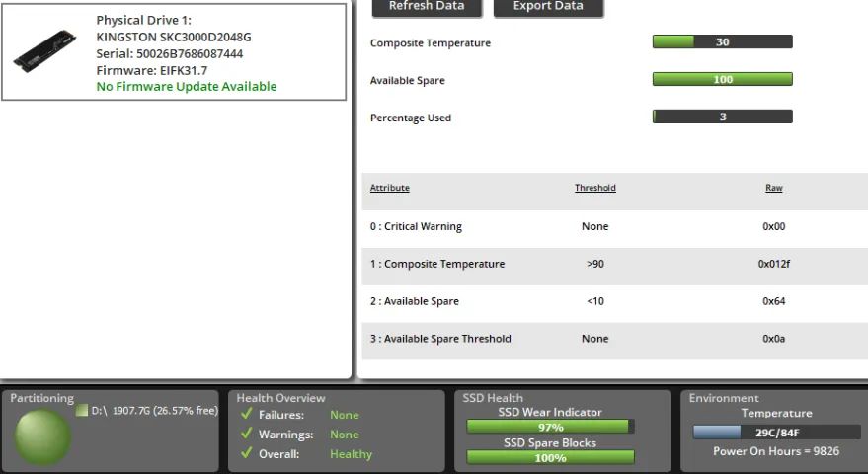The width and height of the screenshot is (868, 474).
Task: Click the 'Power On Hours = 9826' text
Action: [x=776, y=451]
